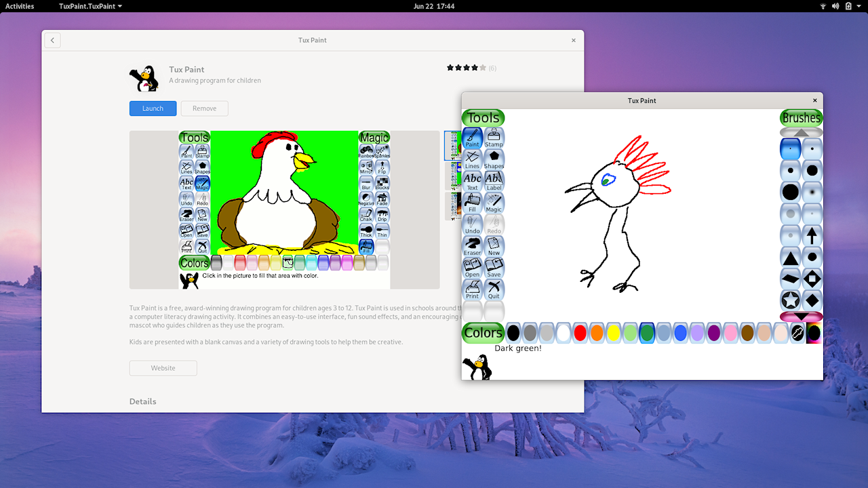Pick the flat parallelogram brush
Viewport: 868px width, 488px height.
pyautogui.click(x=791, y=279)
